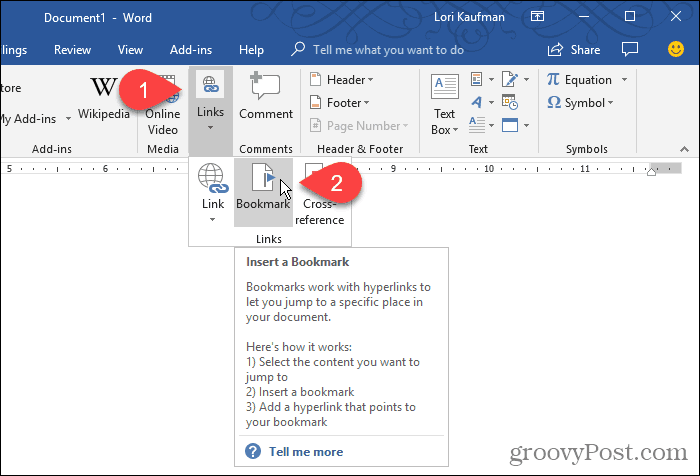Click the Links button icon in the ribbon
This screenshot has height=476, width=700.
coord(210,84)
